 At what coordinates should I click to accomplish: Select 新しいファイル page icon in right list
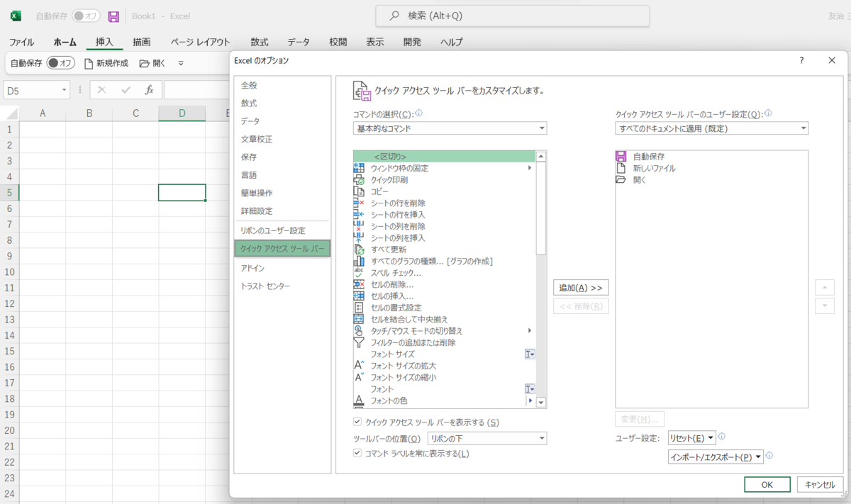point(621,168)
